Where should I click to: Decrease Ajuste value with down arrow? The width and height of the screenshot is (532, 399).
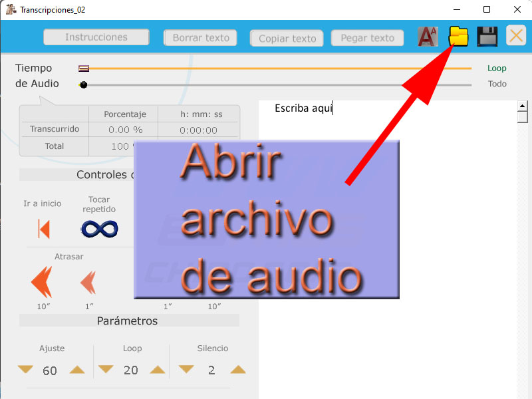pos(25,369)
